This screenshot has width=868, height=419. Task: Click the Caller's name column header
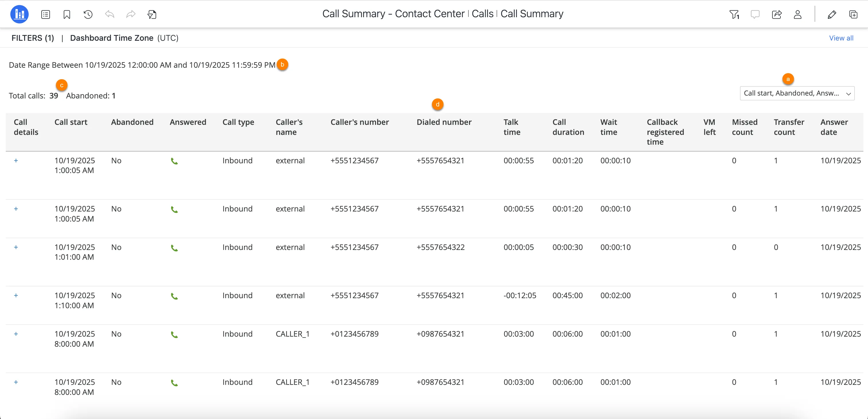(289, 127)
